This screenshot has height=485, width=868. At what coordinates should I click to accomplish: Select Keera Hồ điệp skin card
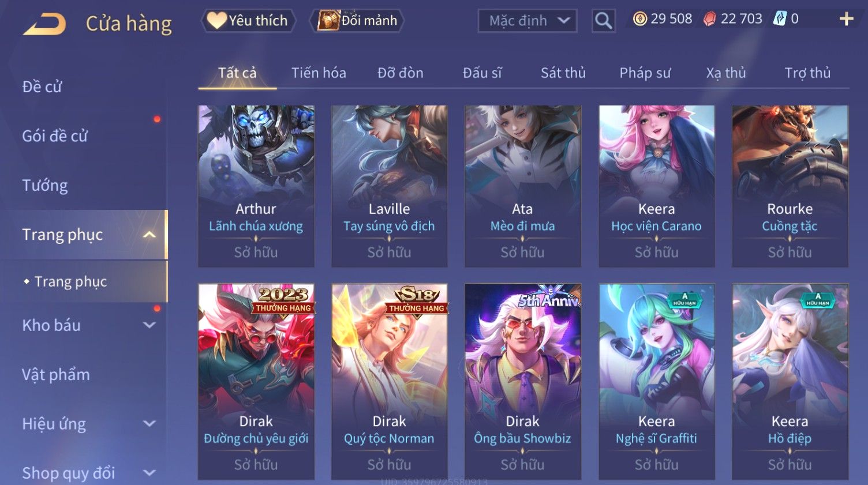[x=790, y=381]
